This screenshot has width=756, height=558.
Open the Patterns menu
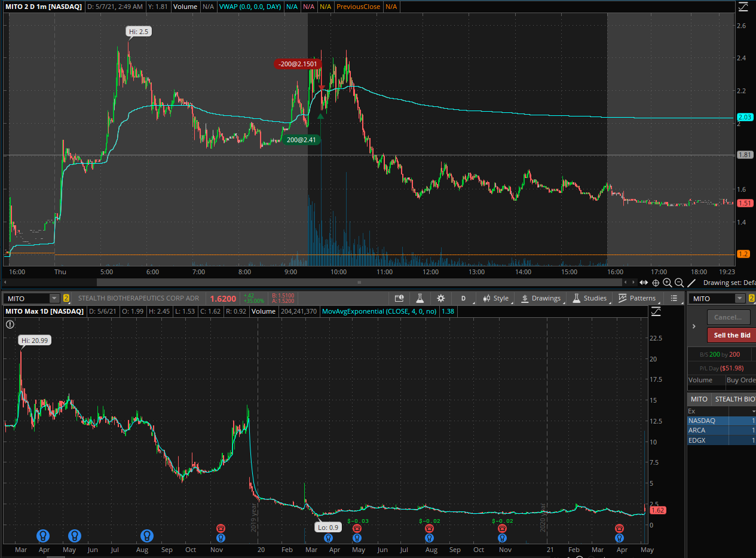(x=637, y=298)
